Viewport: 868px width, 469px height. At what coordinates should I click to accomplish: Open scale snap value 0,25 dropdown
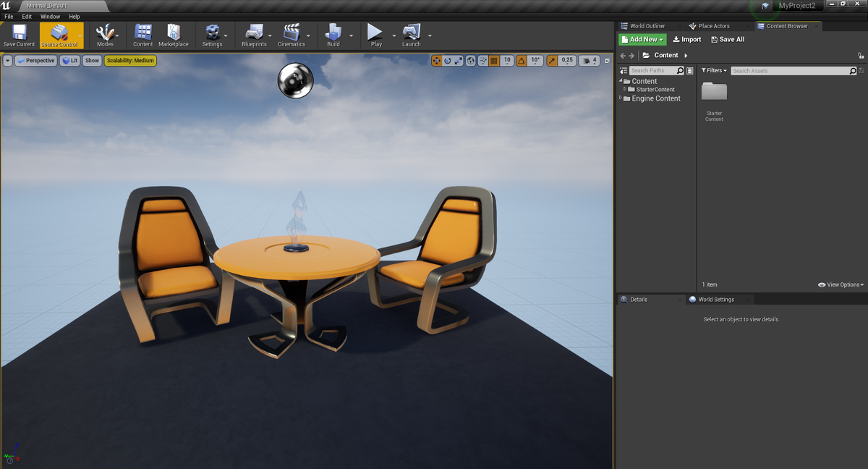tap(567, 61)
